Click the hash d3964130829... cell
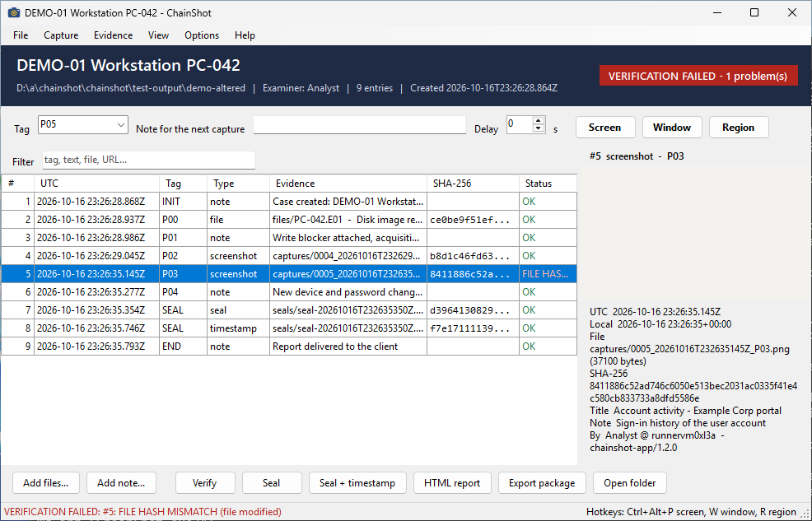The image size is (812, 521). pos(473,310)
